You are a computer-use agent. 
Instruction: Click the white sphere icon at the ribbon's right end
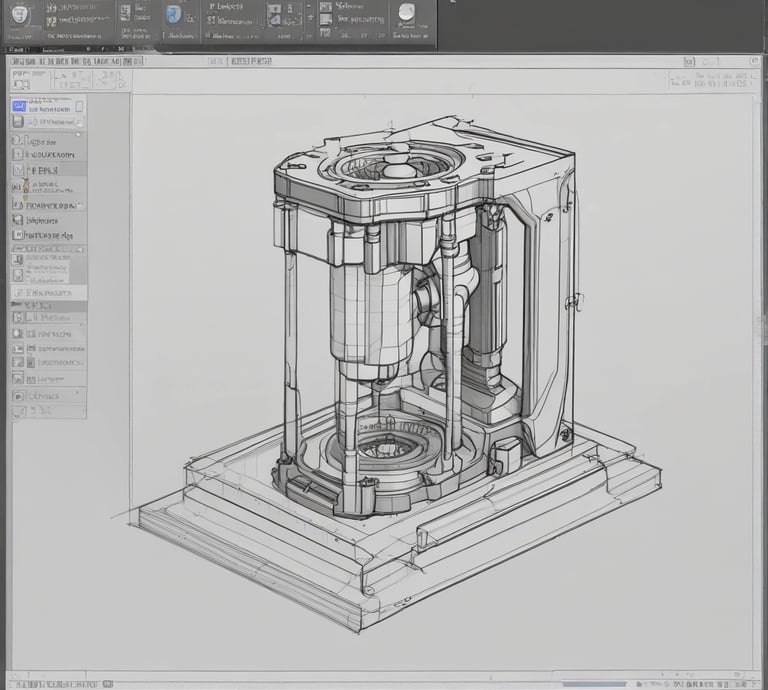tap(406, 14)
